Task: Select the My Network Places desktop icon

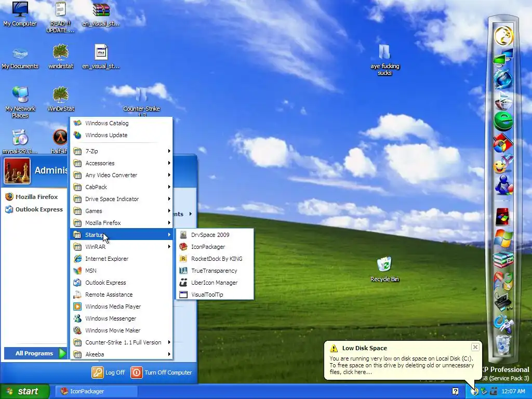Action: pos(20,102)
